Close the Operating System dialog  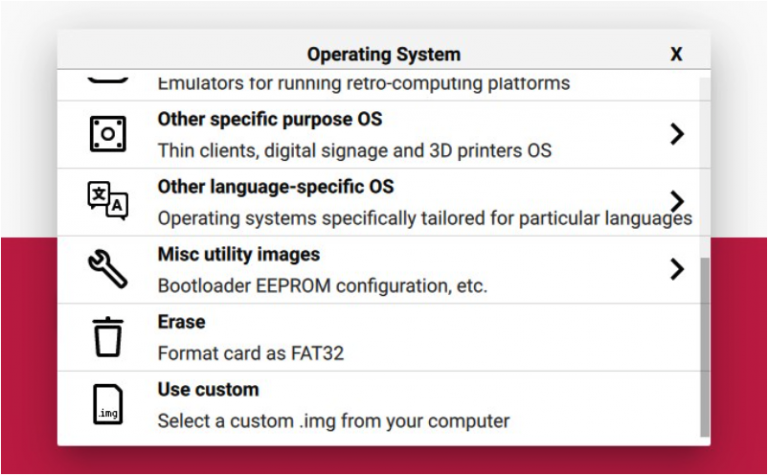click(x=676, y=54)
